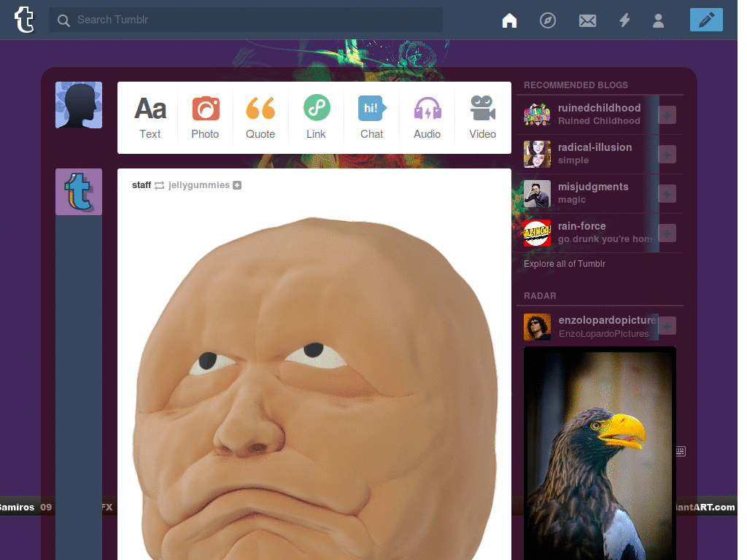Click the staff blog avatar
This screenshot has width=747, height=560.
[79, 192]
